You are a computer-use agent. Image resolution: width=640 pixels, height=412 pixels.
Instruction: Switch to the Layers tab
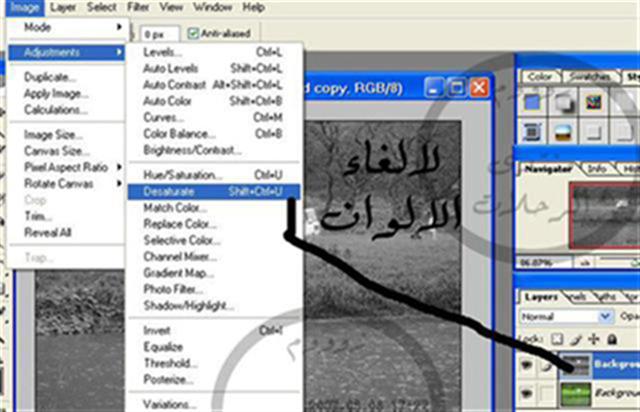coord(541,297)
